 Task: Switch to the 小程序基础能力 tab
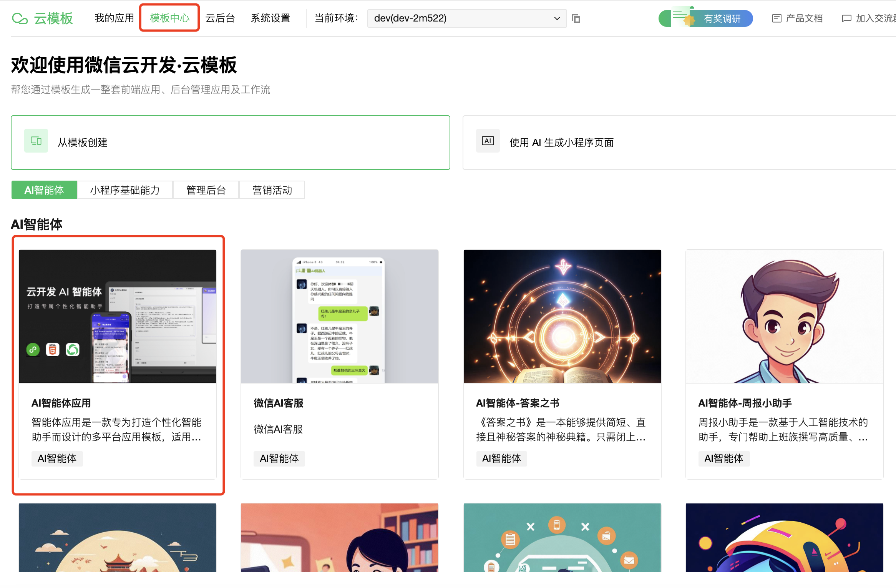[x=124, y=190]
